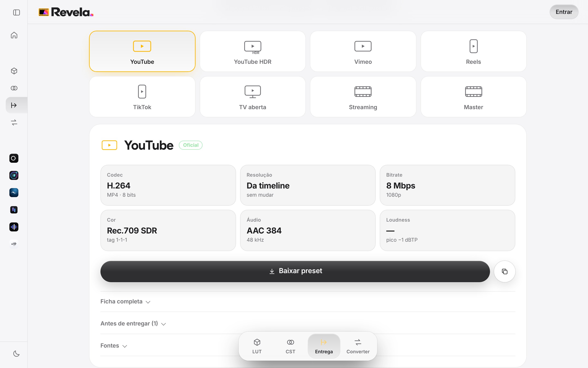Select Entrega tab in bottom bar
The image size is (588, 368).
pyautogui.click(x=324, y=346)
